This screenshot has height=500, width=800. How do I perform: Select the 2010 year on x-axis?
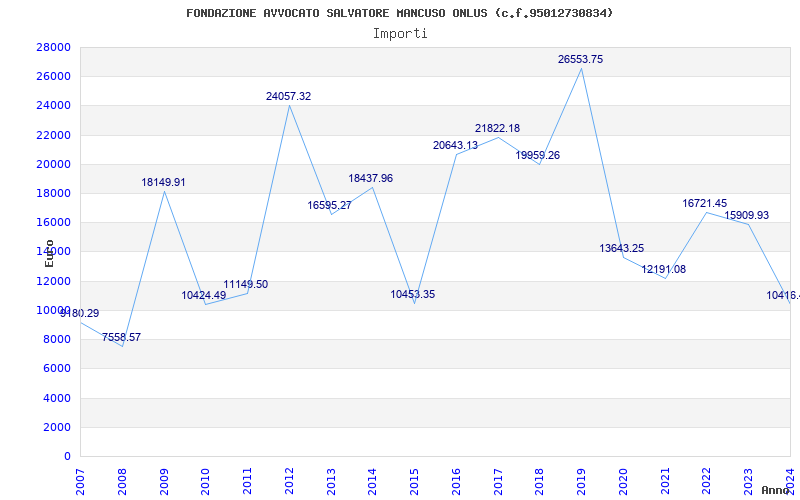(206, 482)
